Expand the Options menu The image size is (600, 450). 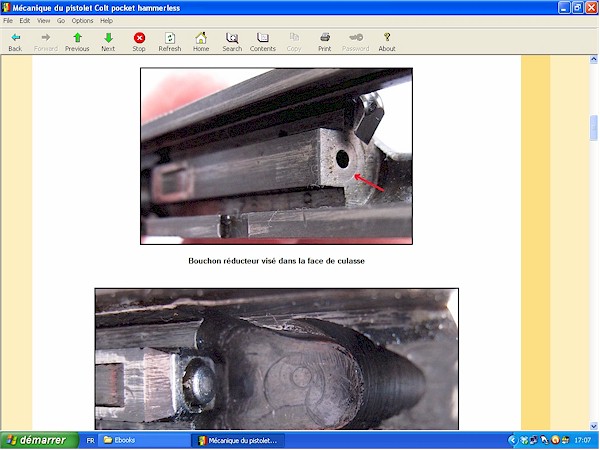pos(82,20)
